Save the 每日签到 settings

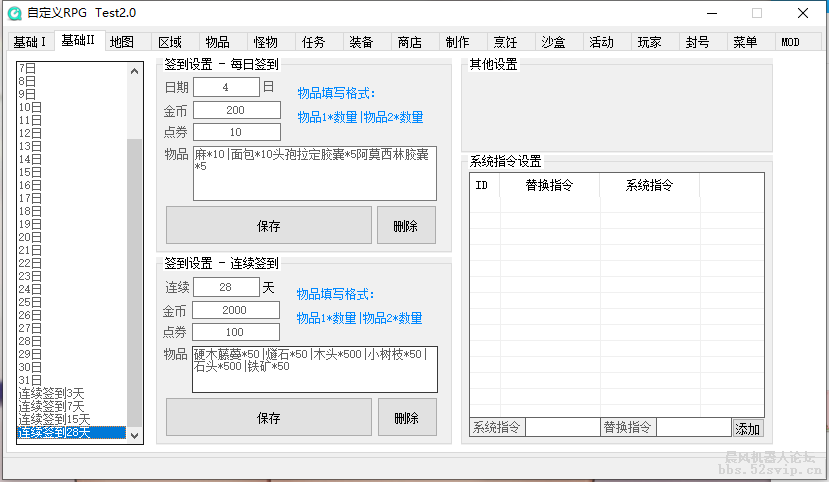pos(268,226)
